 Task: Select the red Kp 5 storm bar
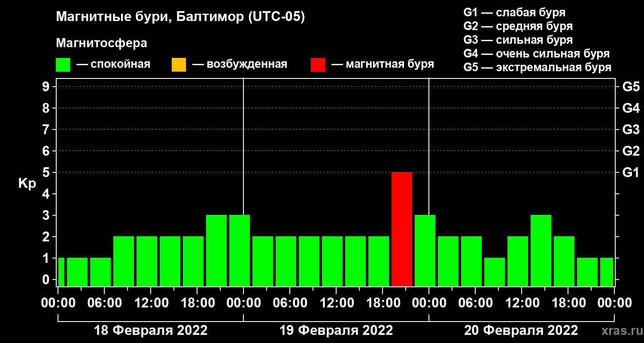[x=402, y=229]
